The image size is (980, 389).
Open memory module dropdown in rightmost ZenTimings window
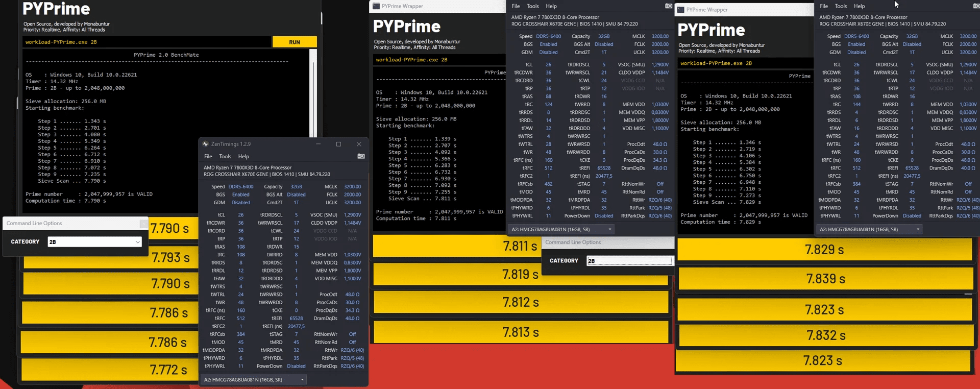coord(870,230)
